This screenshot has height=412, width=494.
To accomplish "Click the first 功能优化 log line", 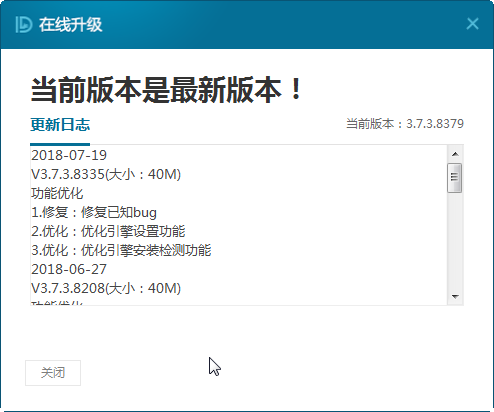I will tap(57, 193).
